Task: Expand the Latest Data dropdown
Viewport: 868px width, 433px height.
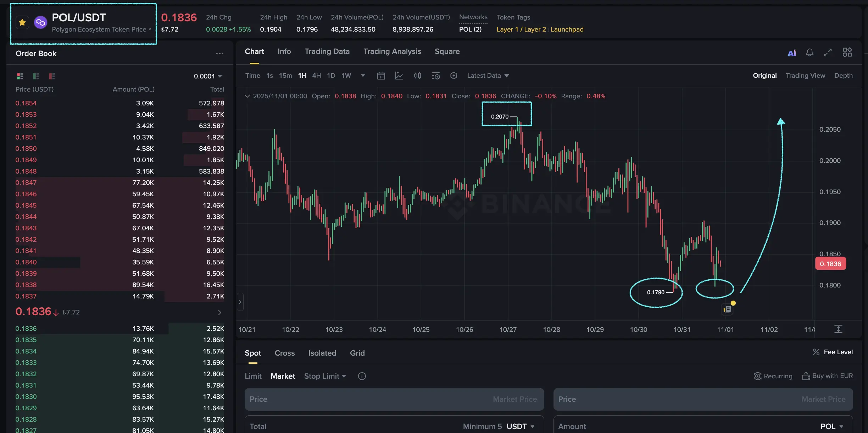Action: pyautogui.click(x=488, y=76)
